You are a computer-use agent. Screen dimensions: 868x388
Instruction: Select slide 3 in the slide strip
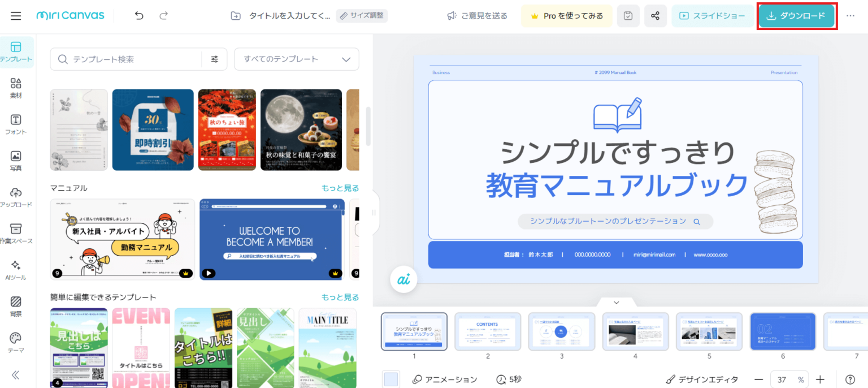click(562, 331)
